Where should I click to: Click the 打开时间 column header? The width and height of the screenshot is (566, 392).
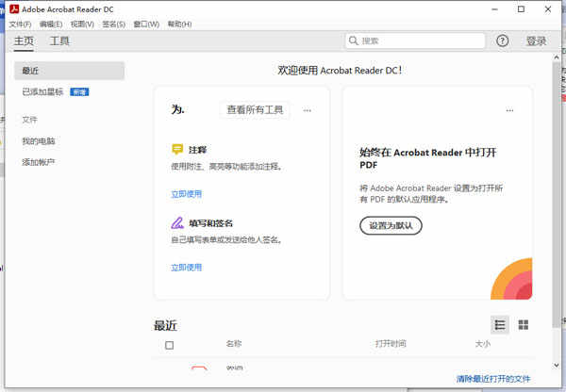tap(391, 344)
